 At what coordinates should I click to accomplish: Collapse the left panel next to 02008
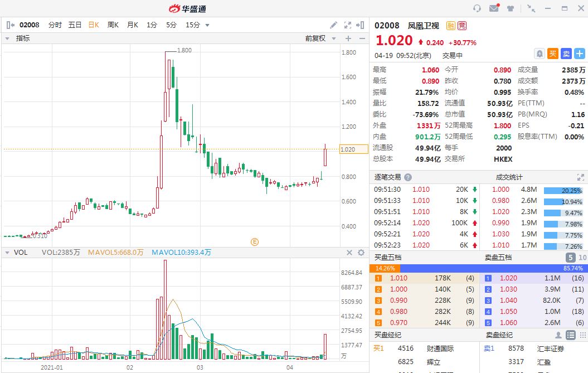point(11,25)
